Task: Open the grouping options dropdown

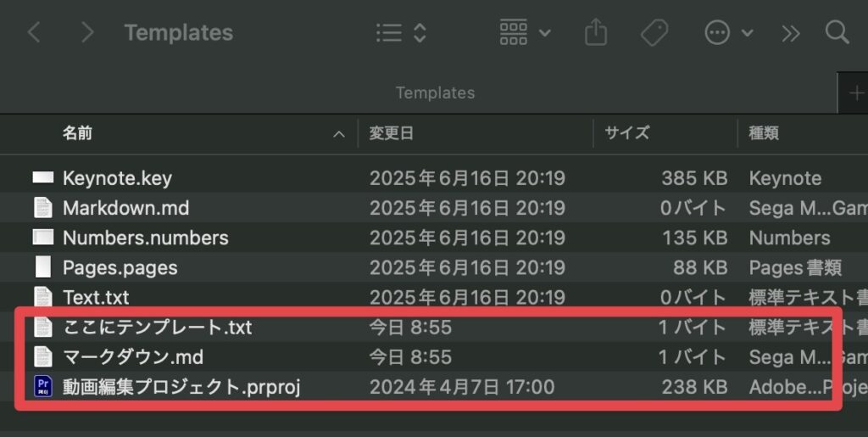Action: coord(525,33)
